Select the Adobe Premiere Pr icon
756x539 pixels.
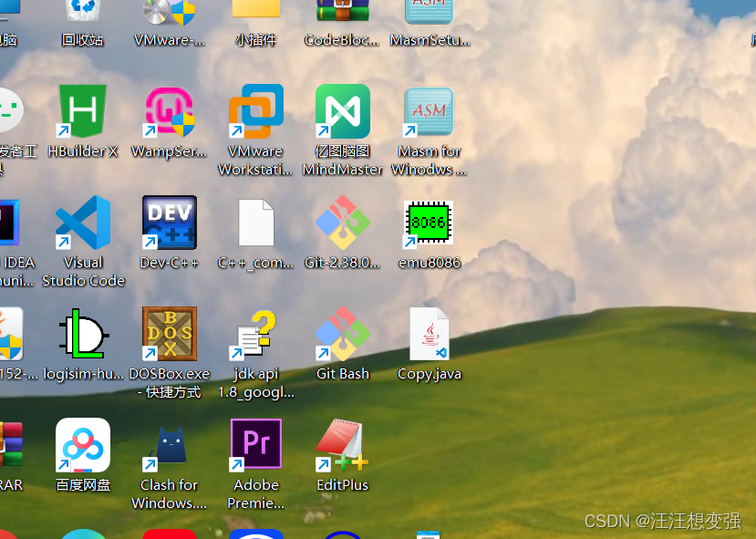click(256, 444)
